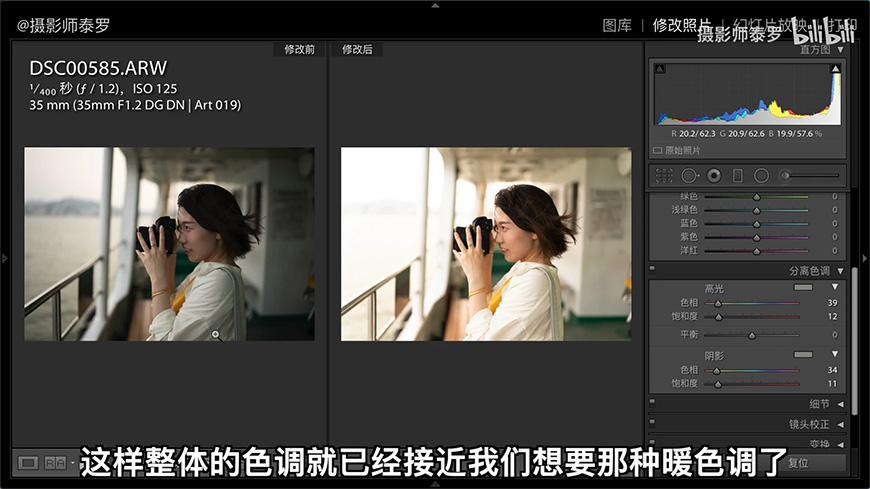Click the histogram graph

[x=747, y=94]
